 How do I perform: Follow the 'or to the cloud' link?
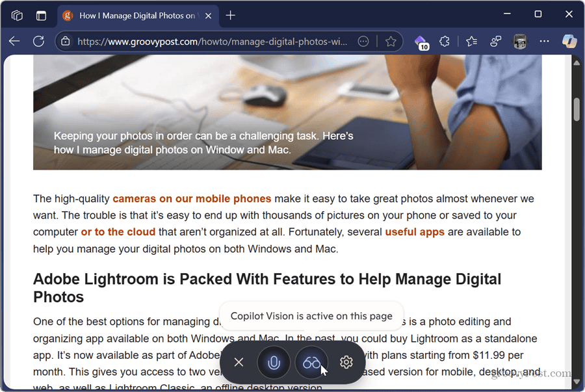click(x=118, y=231)
